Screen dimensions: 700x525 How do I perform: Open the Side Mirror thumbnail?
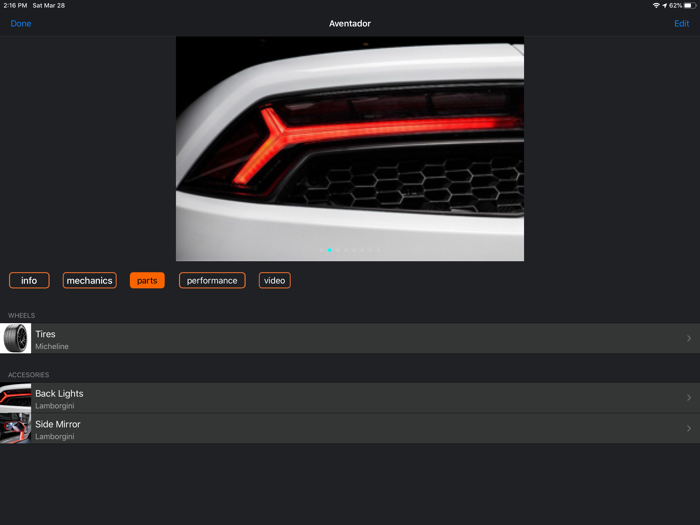16,428
